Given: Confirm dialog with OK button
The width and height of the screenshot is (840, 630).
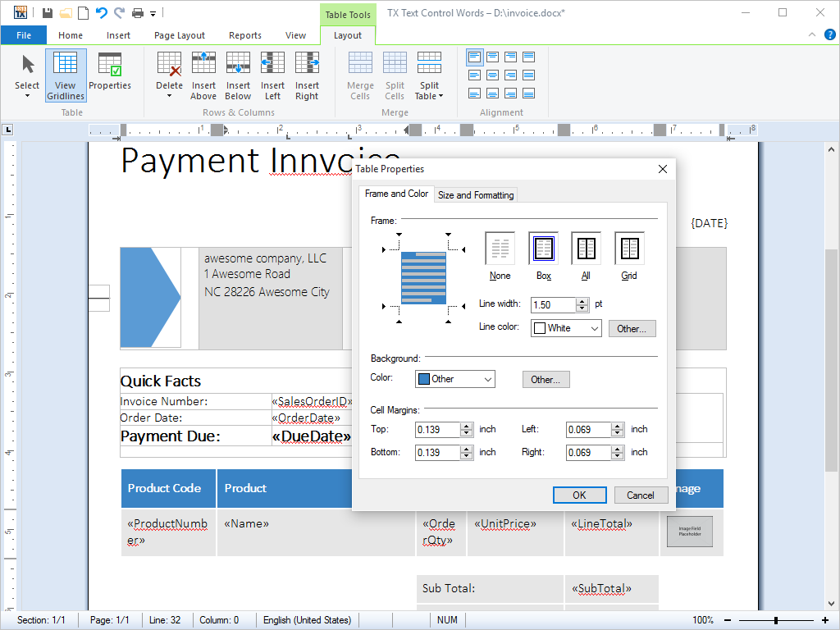Looking at the screenshot, I should (x=579, y=495).
